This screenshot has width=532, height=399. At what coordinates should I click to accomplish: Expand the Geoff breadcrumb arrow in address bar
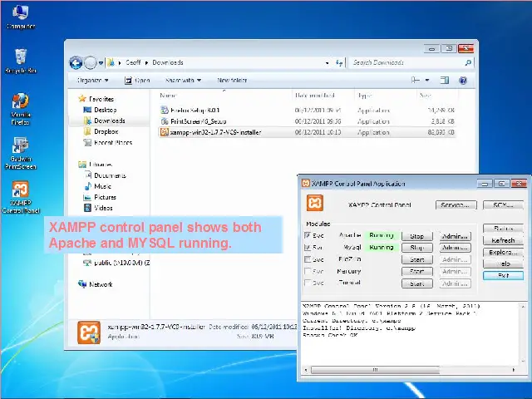[x=146, y=63]
